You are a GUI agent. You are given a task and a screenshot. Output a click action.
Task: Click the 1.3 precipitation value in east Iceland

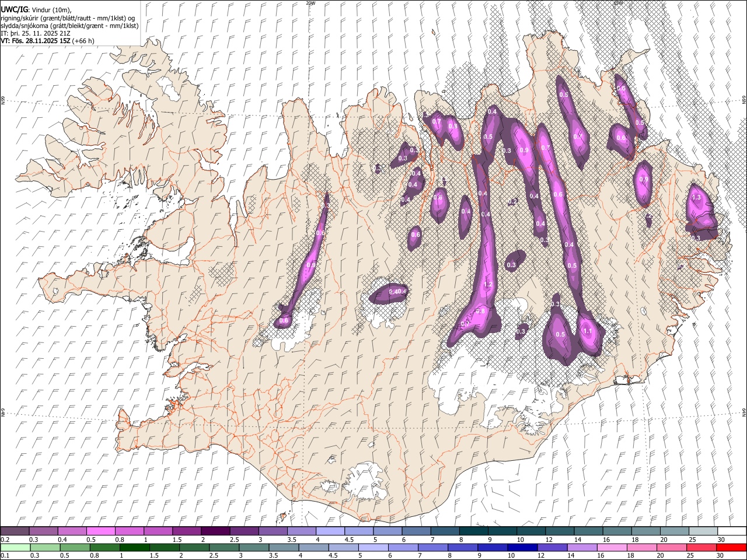(696, 198)
